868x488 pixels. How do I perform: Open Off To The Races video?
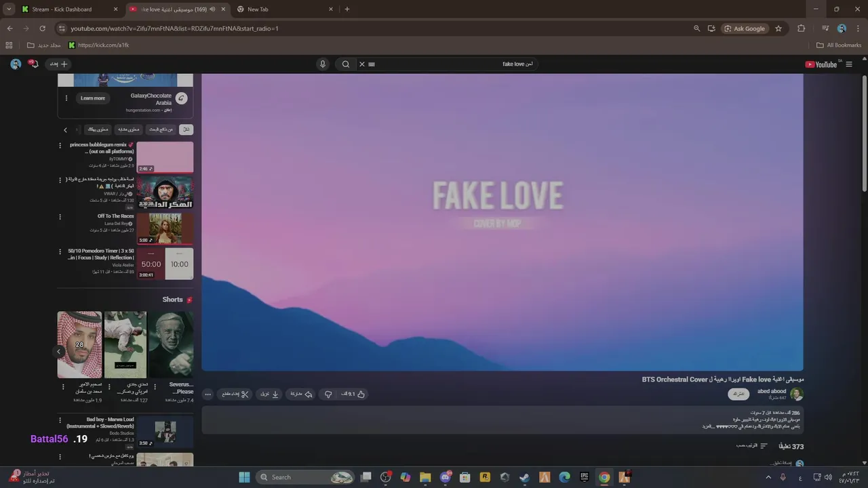tap(165, 228)
